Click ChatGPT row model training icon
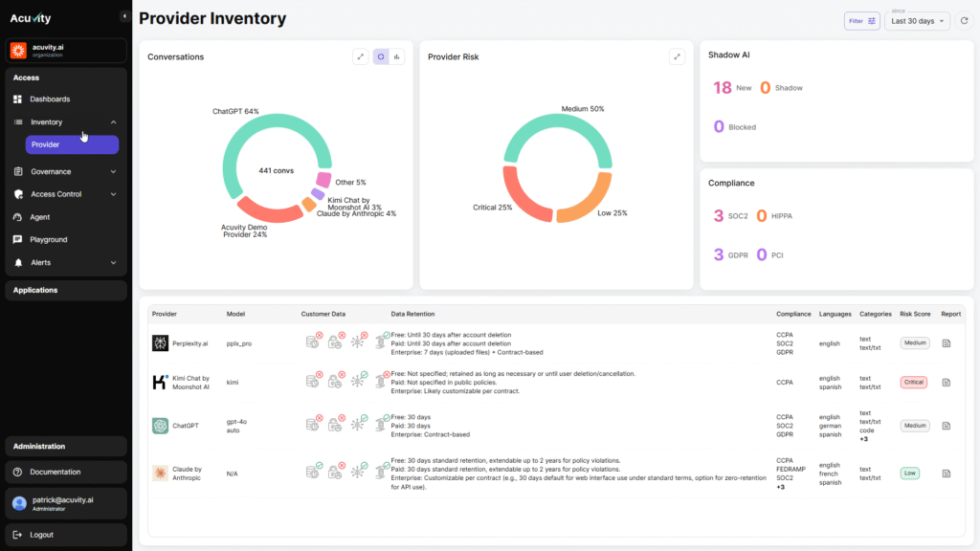 [358, 424]
